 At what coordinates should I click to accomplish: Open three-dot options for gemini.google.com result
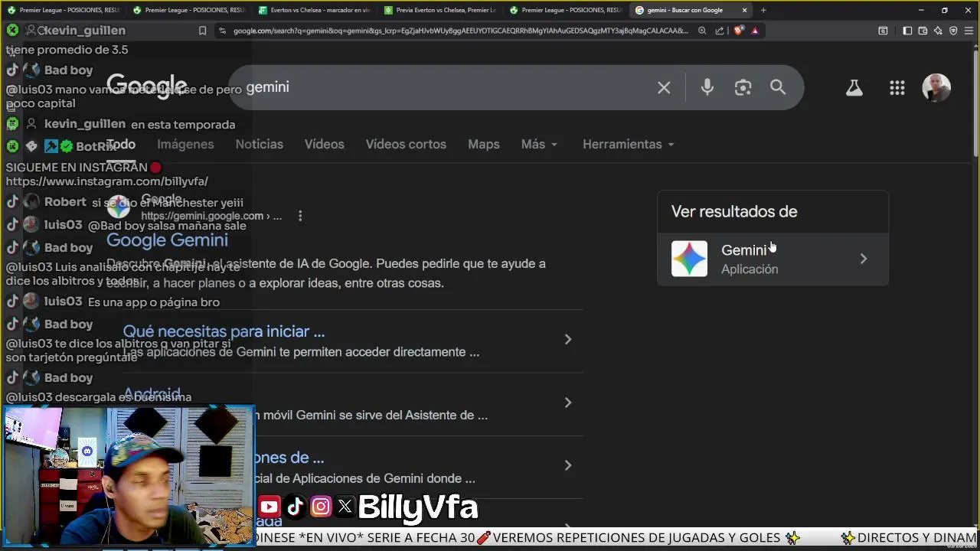point(300,216)
